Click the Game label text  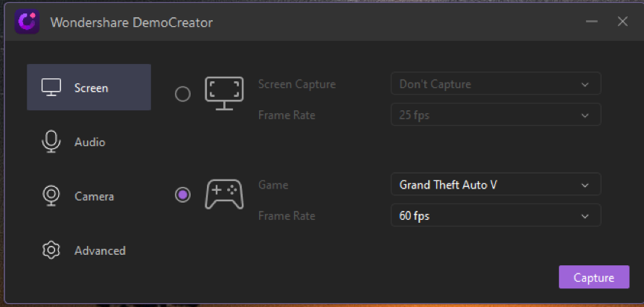273,185
